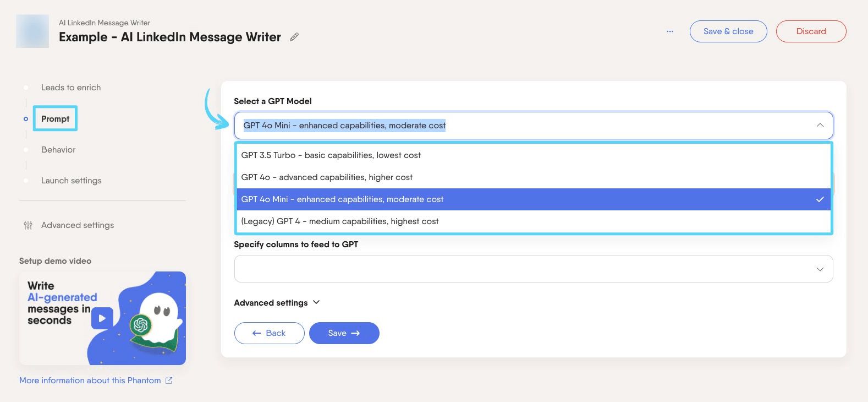Play the setup demo video
868x402 pixels.
pos(102,318)
